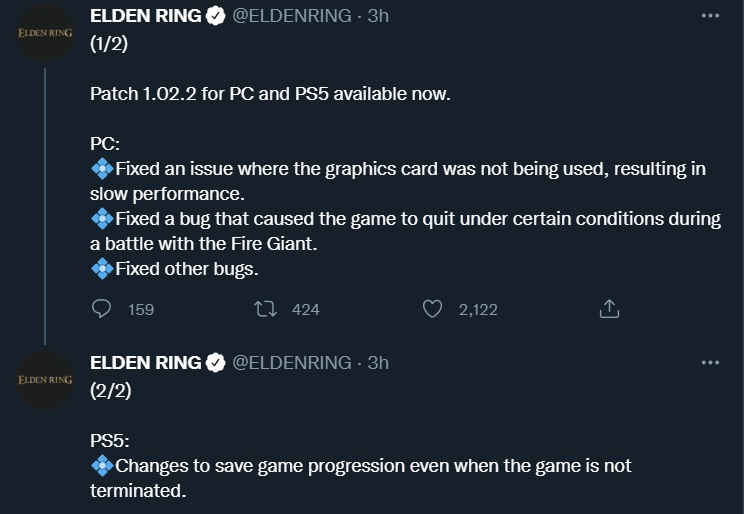Retweet the first patch 1.02.2 tweet

pos(265,309)
